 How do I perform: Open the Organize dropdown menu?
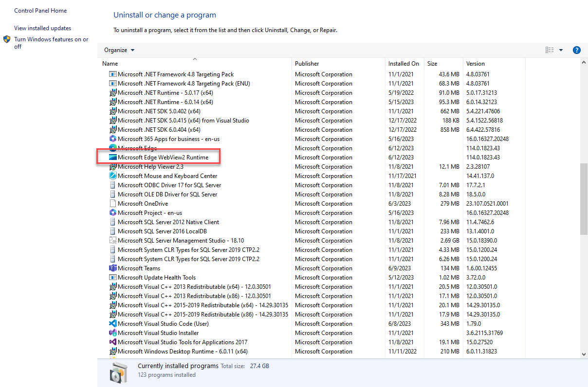tap(119, 50)
